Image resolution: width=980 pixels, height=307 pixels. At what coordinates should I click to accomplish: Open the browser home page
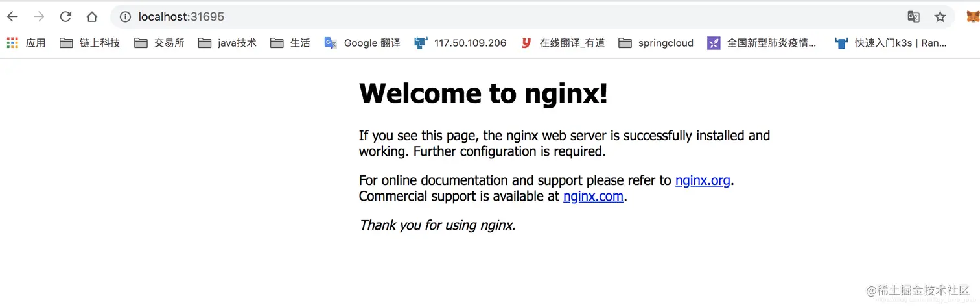coord(92,17)
